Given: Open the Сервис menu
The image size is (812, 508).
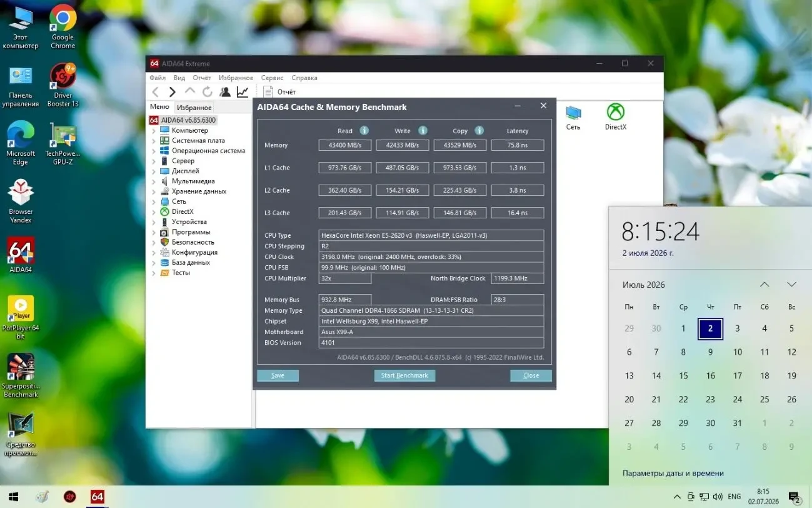Looking at the screenshot, I should coord(273,78).
